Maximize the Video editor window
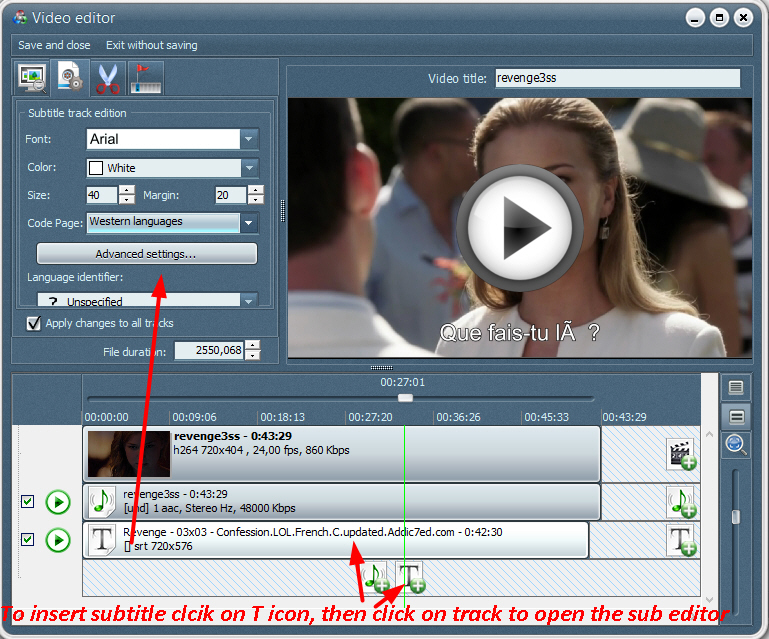Image resolution: width=769 pixels, height=639 pixels. (x=719, y=18)
